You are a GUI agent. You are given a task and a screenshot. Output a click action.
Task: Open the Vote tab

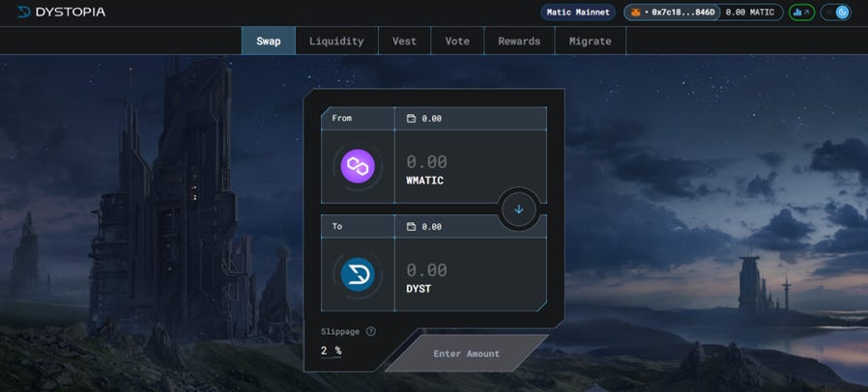pos(457,41)
